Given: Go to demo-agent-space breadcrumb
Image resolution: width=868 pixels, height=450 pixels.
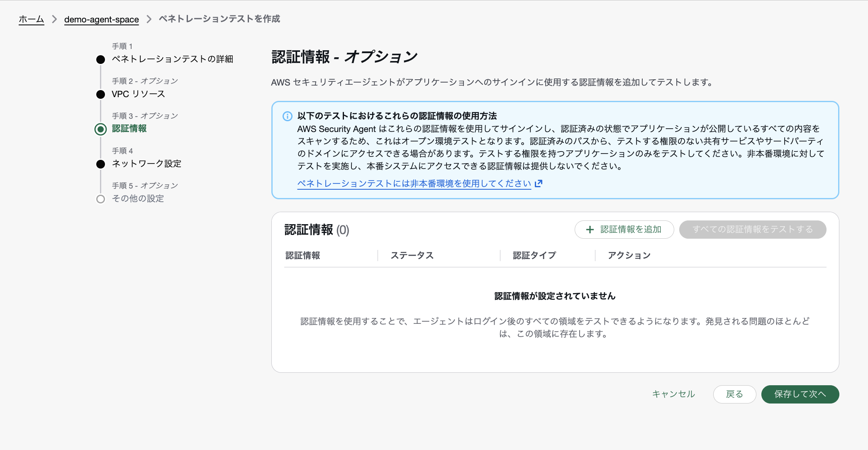Looking at the screenshot, I should [102, 19].
